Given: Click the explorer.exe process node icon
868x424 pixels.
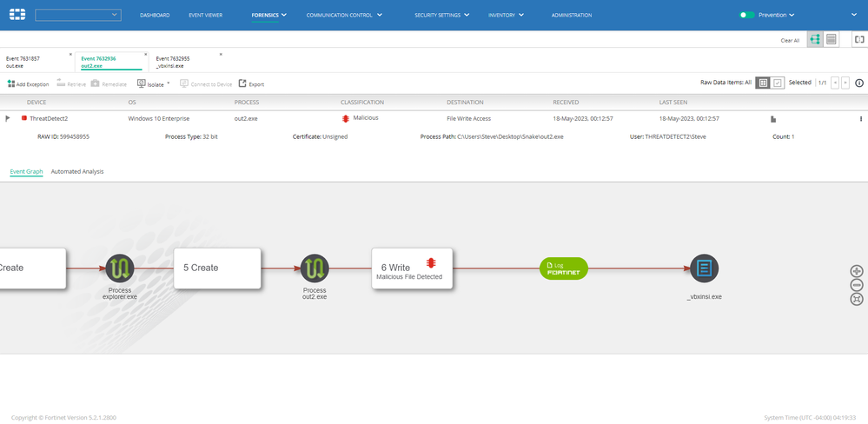Looking at the screenshot, I should point(120,268).
